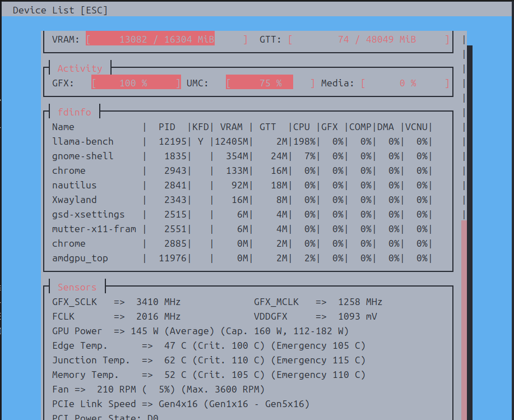Select the UMC activity bar at 75%
This screenshot has width=514, height=420.
click(x=270, y=83)
